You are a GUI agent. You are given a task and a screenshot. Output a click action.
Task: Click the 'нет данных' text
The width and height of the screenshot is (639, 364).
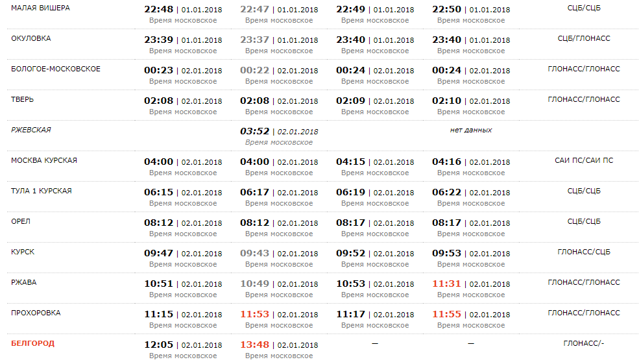[471, 130]
